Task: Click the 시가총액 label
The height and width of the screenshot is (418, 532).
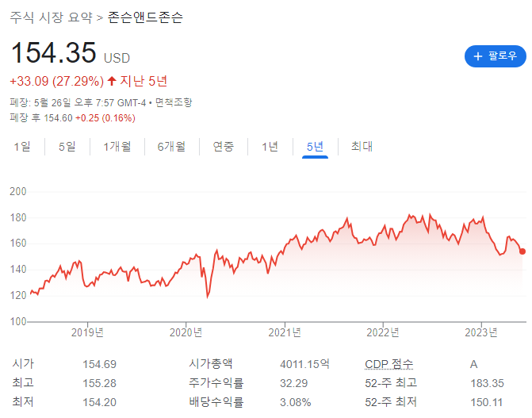Action: click(211, 364)
